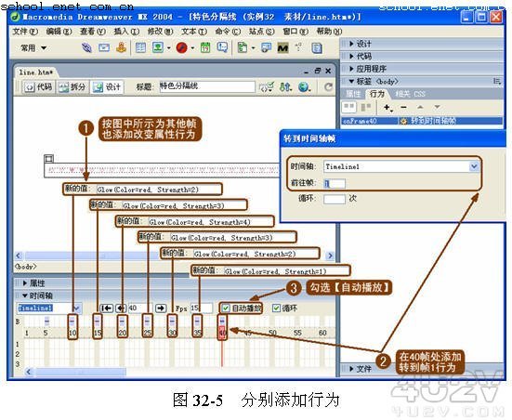Toggle the 自动播放 autoplay checkbox
The image size is (512, 420).
click(226, 308)
